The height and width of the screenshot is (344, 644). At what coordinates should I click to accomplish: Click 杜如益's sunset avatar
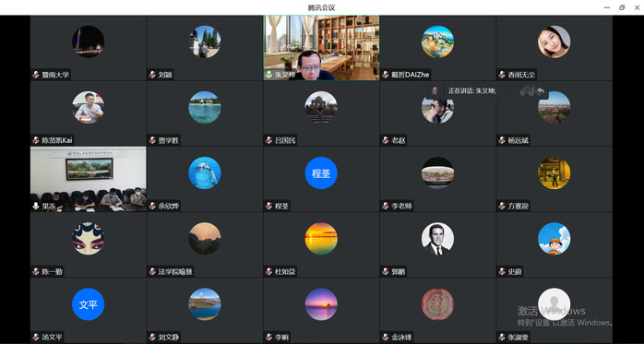(x=321, y=239)
